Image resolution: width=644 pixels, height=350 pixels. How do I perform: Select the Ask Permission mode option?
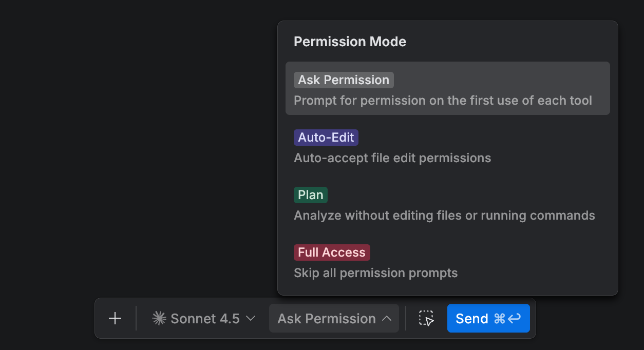(x=447, y=88)
